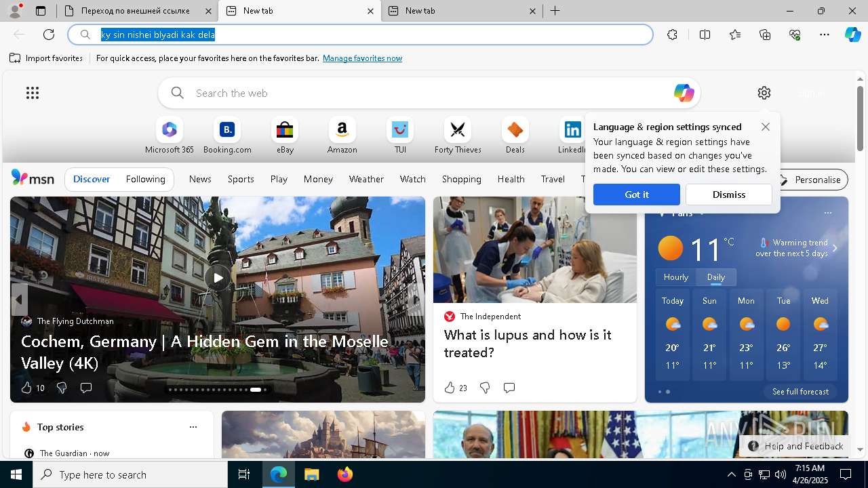868x488 pixels.
Task: Click the vertical page scrollbar
Action: 860,119
